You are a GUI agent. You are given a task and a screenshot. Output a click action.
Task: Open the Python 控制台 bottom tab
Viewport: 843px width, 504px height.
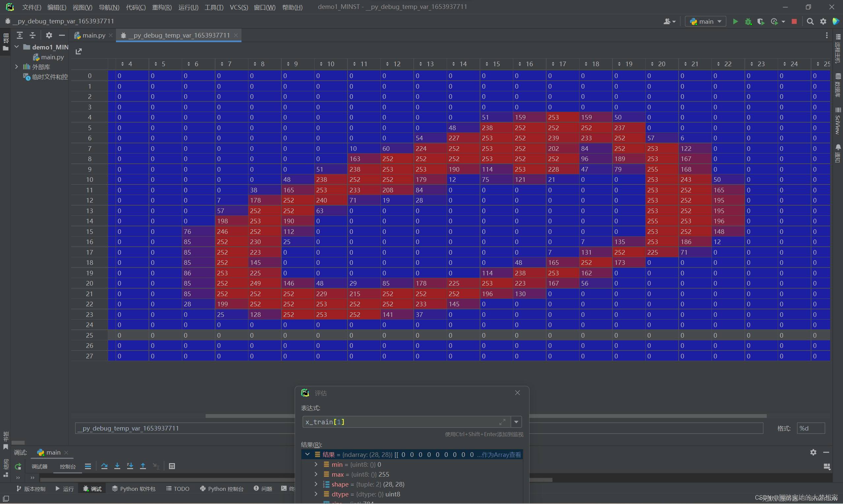222,489
